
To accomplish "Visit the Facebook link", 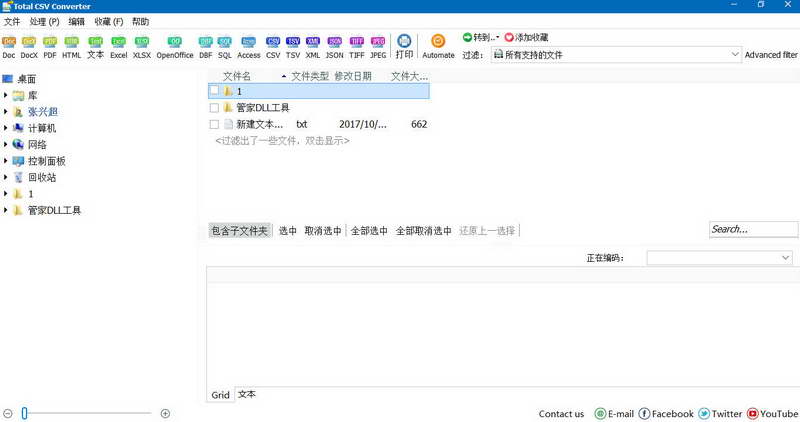I will tap(666, 414).
